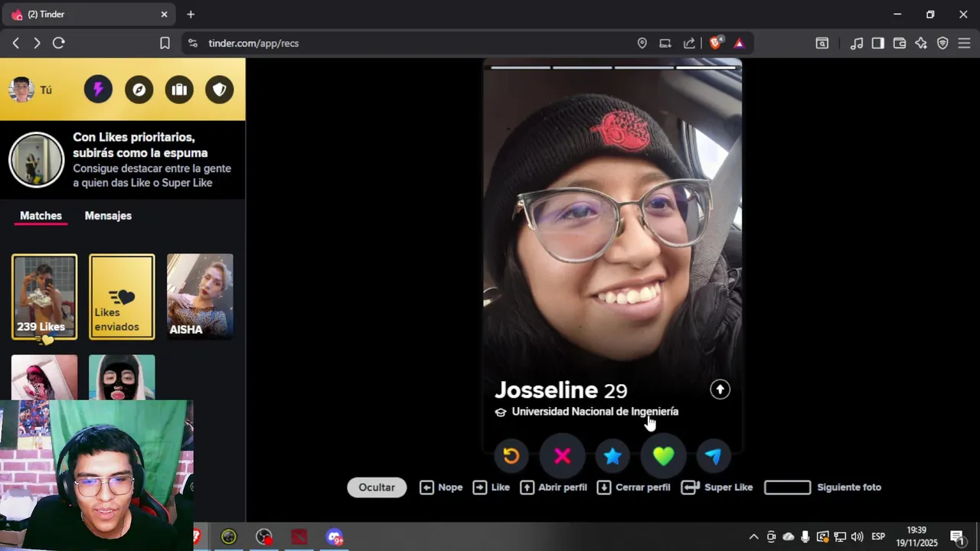Open the Brave Wallet icon
980x551 pixels.
pyautogui.click(x=900, y=44)
